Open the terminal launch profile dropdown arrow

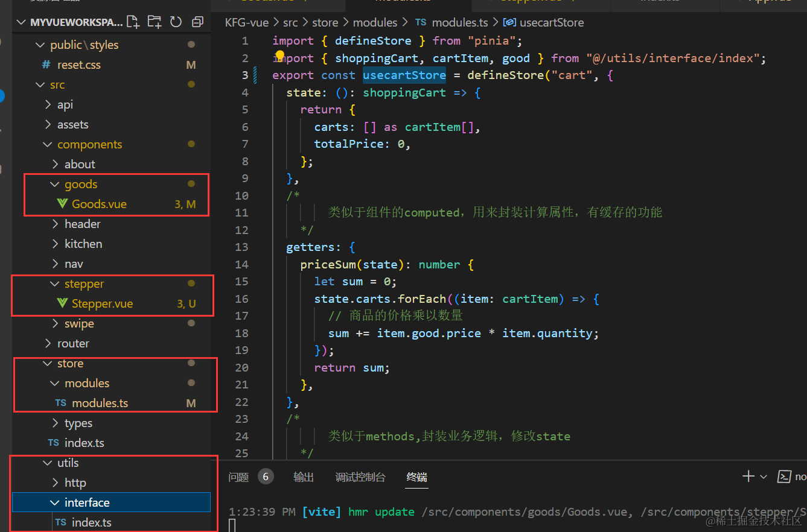tap(764, 477)
